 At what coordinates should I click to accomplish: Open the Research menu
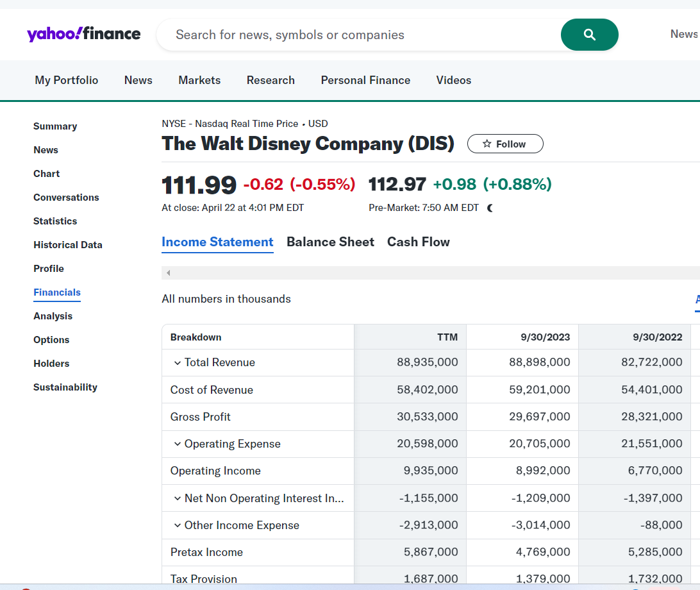click(271, 80)
